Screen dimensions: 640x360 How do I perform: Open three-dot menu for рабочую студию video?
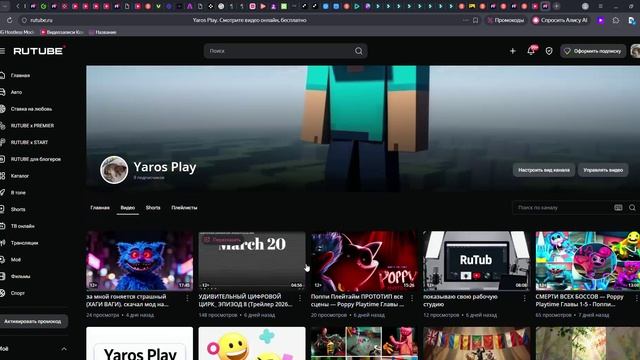524,299
